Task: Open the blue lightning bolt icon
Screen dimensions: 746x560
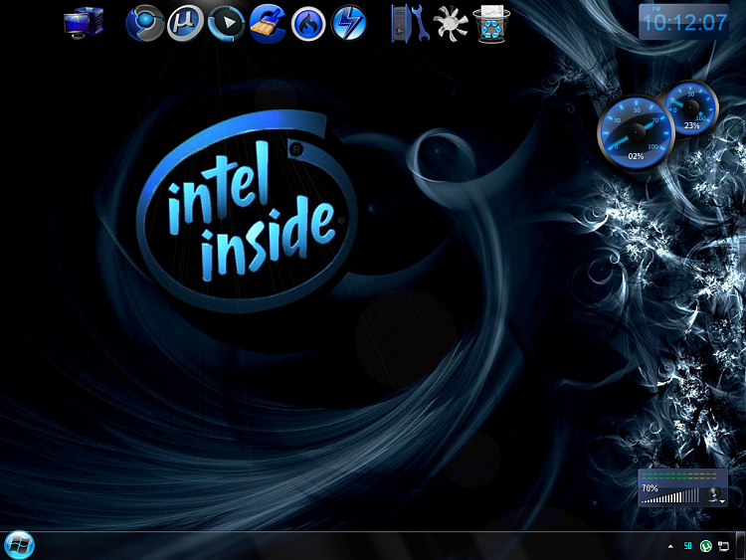Action: pyautogui.click(x=349, y=23)
